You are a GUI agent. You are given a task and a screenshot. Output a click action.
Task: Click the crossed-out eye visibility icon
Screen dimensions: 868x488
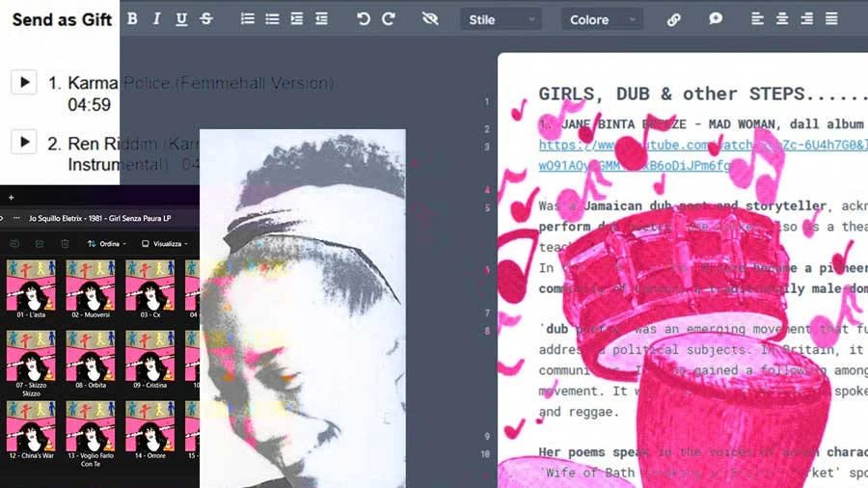click(430, 19)
